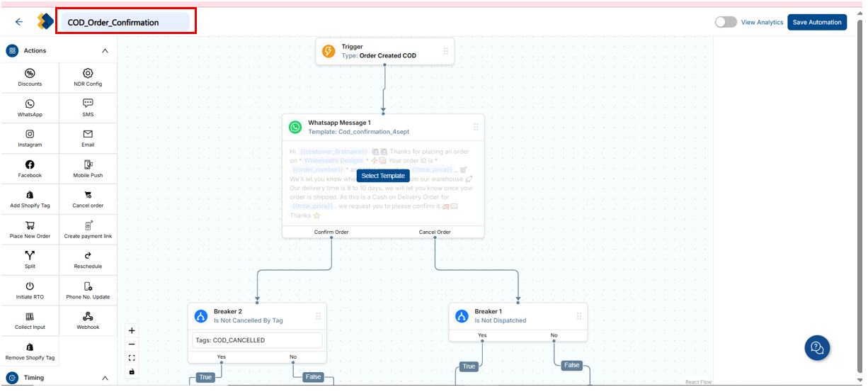868x392 pixels.
Task: Collapse the Timing section chevron
Action: pyautogui.click(x=105, y=378)
